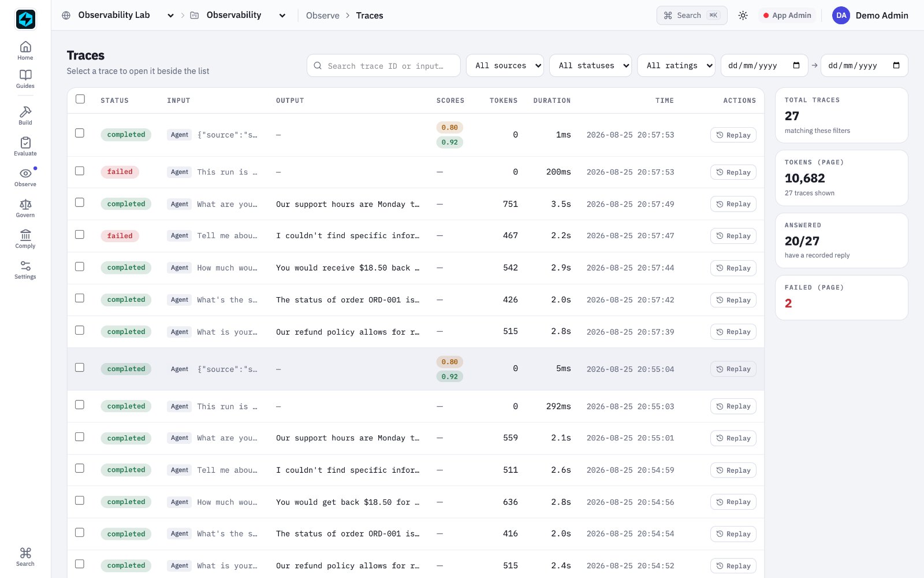924x578 pixels.
Task: Click the app logo at top left
Action: coord(25,19)
